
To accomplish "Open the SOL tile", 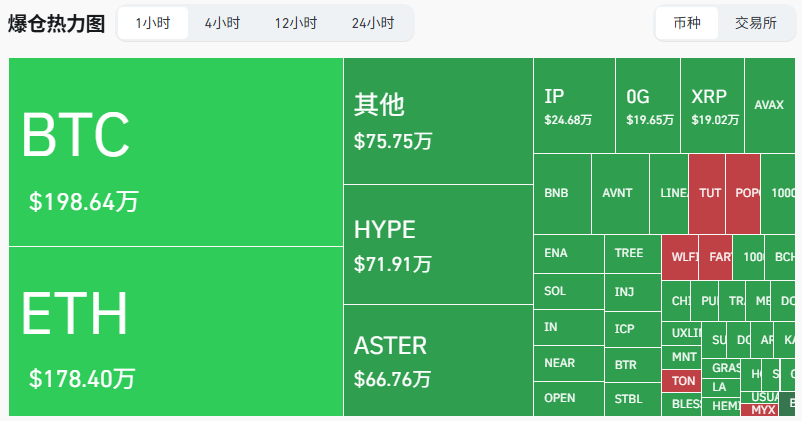I will pos(568,291).
